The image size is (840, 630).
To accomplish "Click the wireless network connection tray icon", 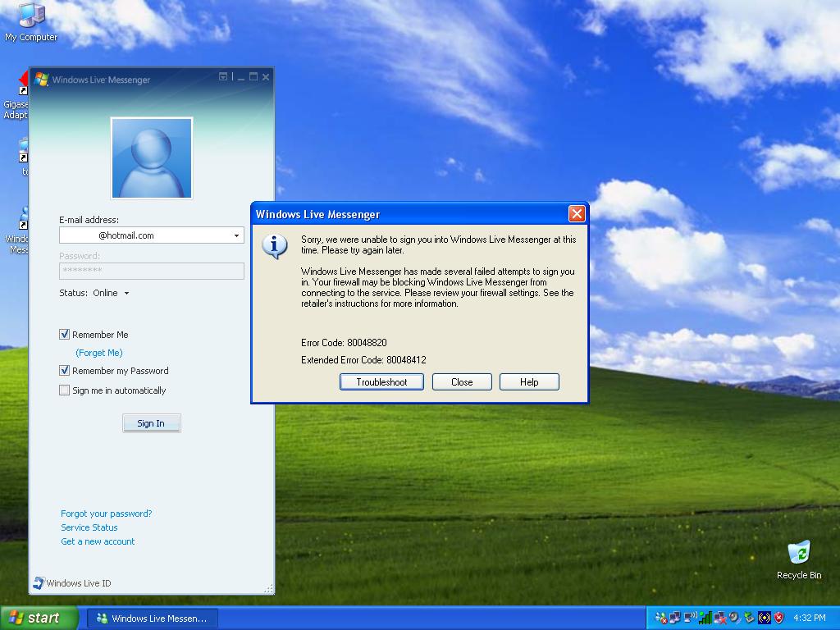I will [x=690, y=618].
